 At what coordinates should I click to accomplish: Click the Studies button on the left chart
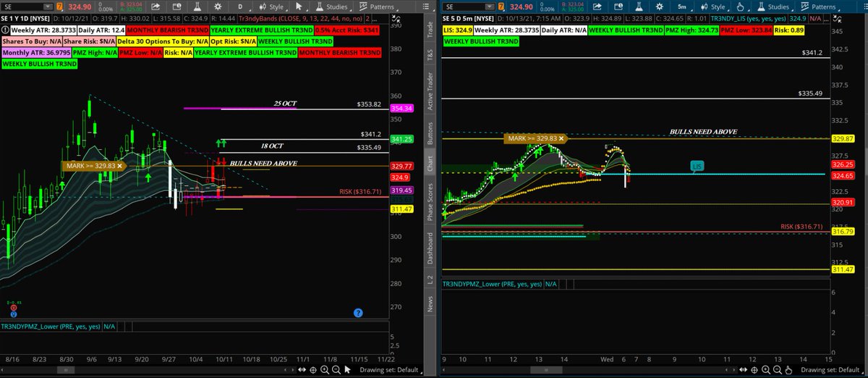pyautogui.click(x=333, y=7)
